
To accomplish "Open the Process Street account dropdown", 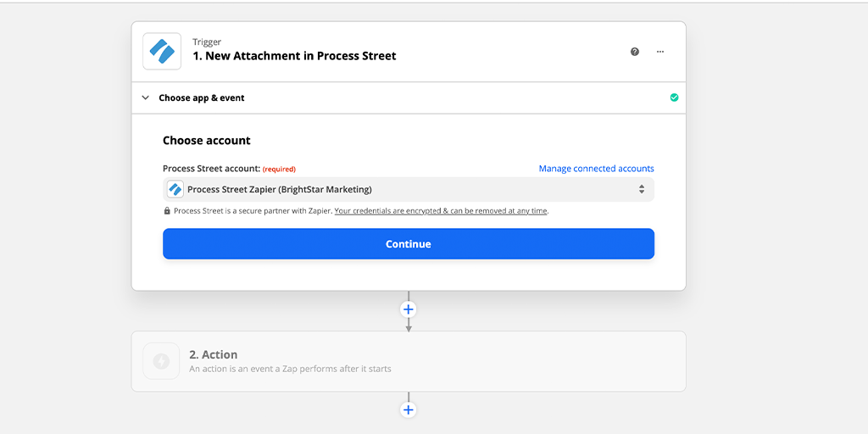I will pos(409,189).
